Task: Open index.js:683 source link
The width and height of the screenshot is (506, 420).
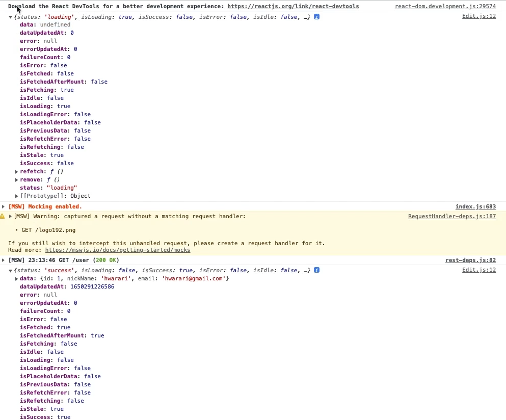Action: click(x=475, y=206)
